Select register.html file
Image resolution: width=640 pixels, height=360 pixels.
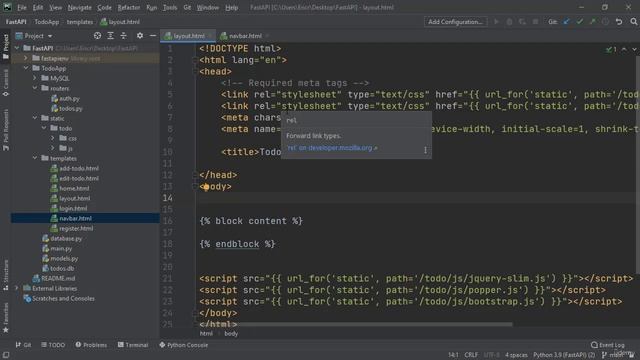coord(71,228)
